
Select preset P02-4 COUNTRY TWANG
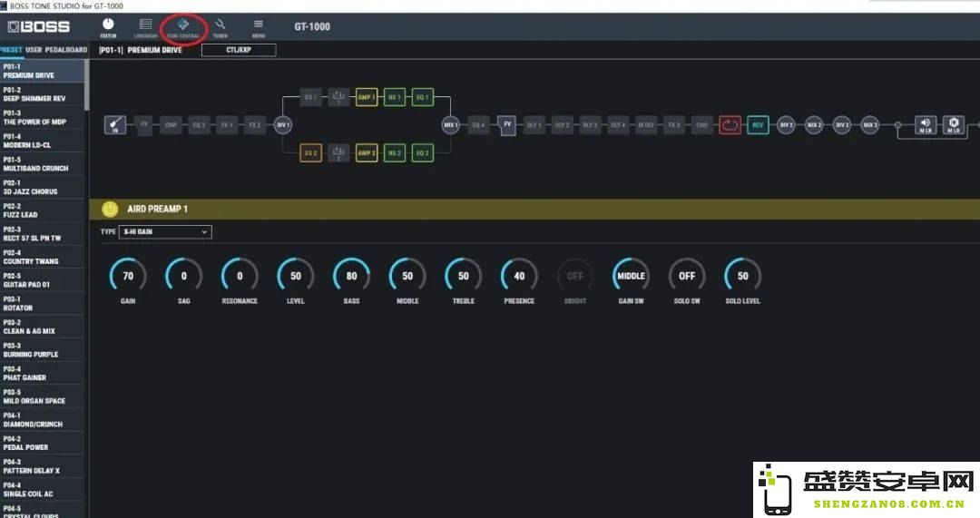pyautogui.click(x=42, y=257)
